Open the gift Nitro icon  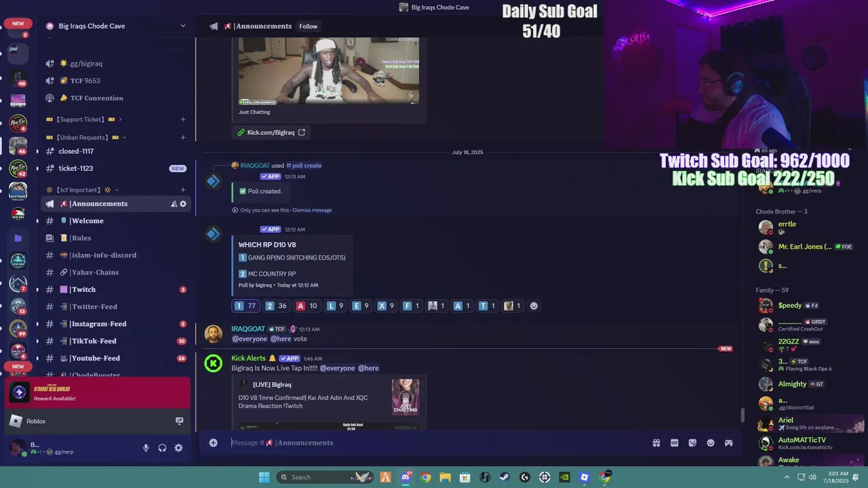tap(656, 443)
